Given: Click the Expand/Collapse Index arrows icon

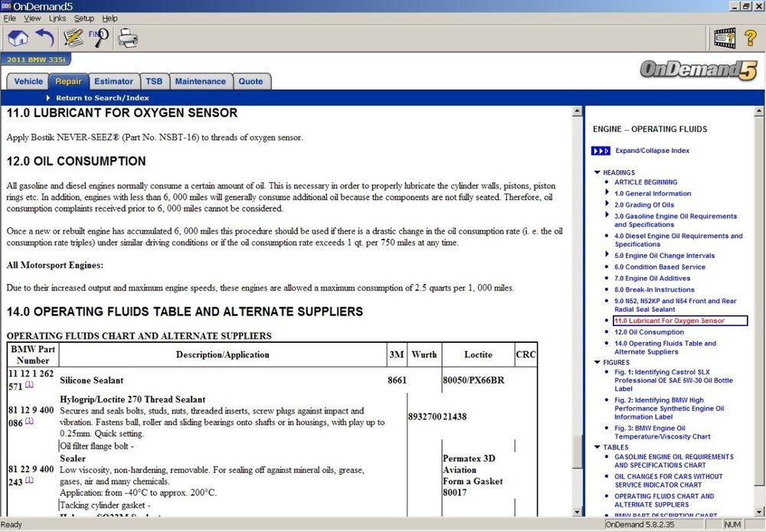Looking at the screenshot, I should (601, 151).
